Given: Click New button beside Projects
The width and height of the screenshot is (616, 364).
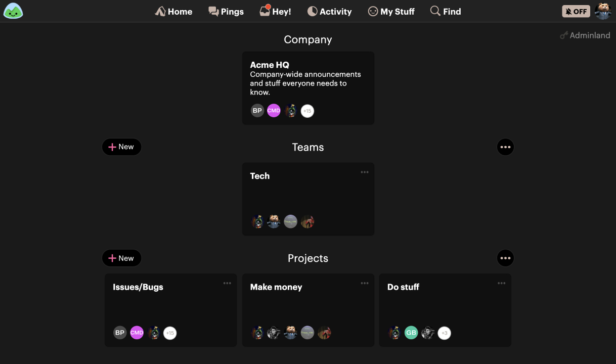Looking at the screenshot, I should [121, 258].
